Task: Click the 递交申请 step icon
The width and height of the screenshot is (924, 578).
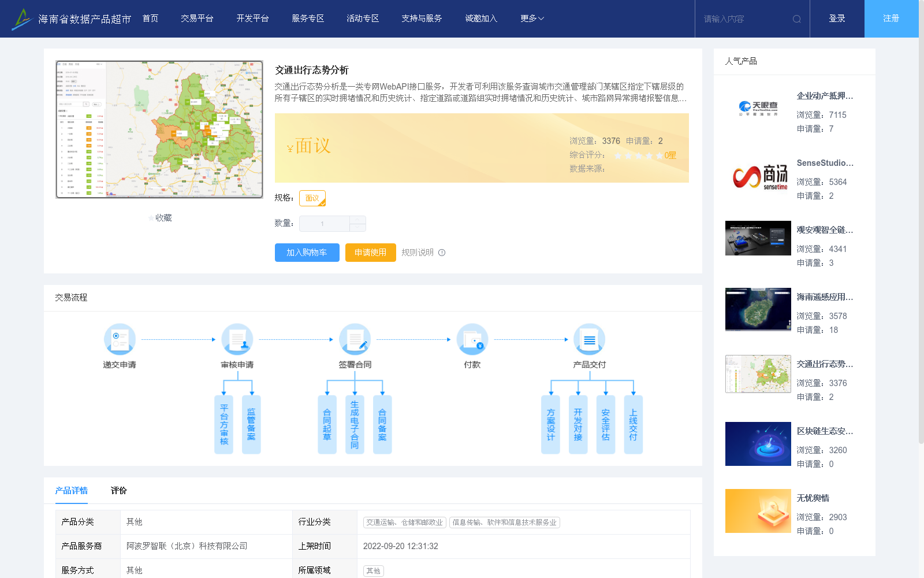Action: coord(120,339)
